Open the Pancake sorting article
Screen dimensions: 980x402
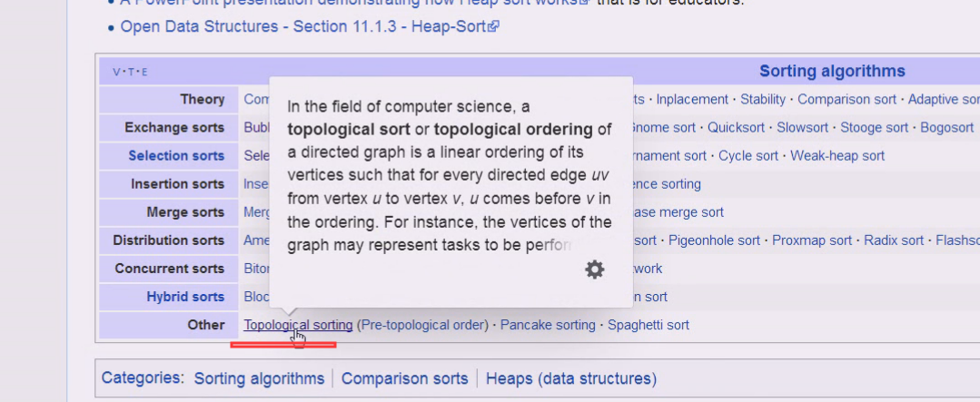[x=548, y=325]
